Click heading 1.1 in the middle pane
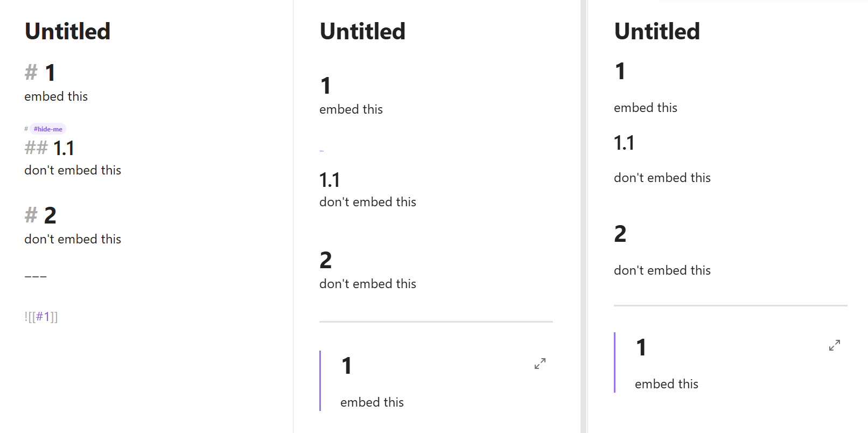Image resolution: width=868 pixels, height=433 pixels. 330,180
